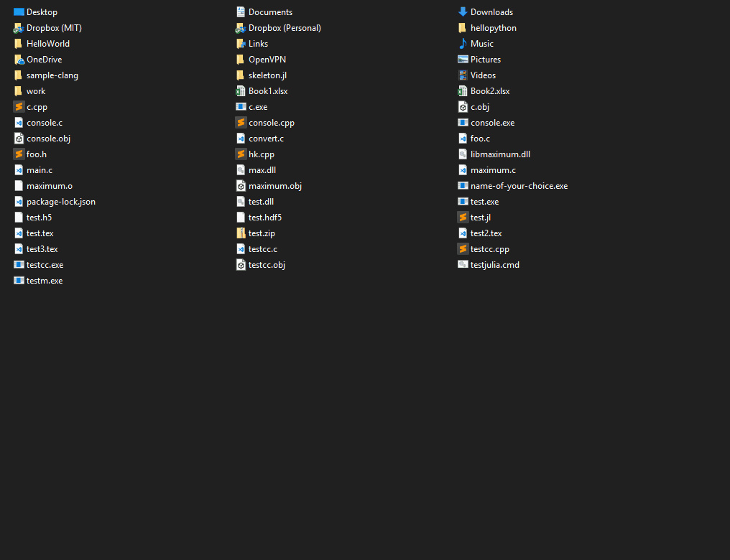Screen dimensions: 730x560
Task: Click the blank file icon of maximum.o
Action: [19, 186]
